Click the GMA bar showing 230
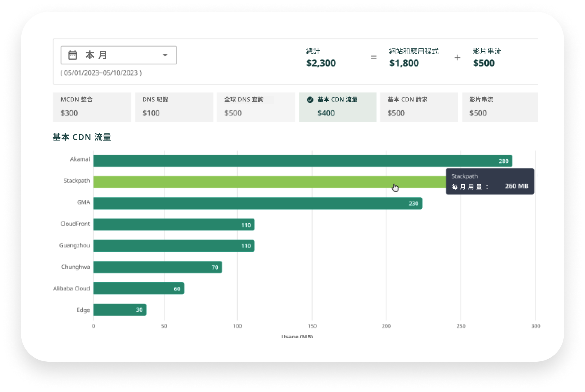585x392 pixels. (258, 203)
